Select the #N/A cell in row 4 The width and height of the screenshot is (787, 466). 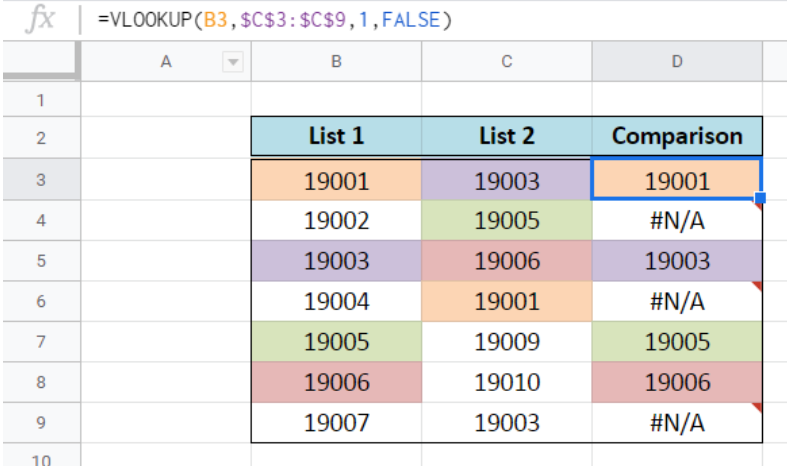[677, 220]
